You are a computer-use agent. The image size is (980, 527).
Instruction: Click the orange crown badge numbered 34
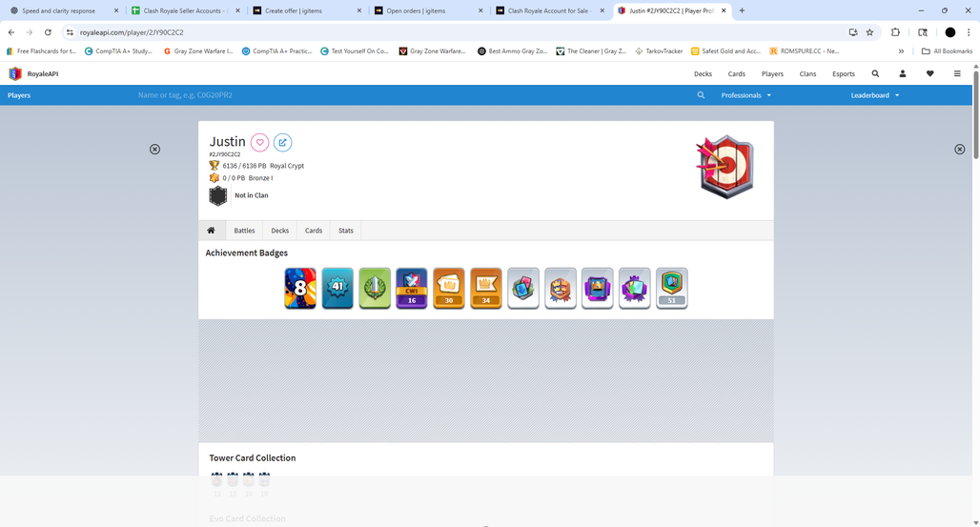click(x=485, y=288)
